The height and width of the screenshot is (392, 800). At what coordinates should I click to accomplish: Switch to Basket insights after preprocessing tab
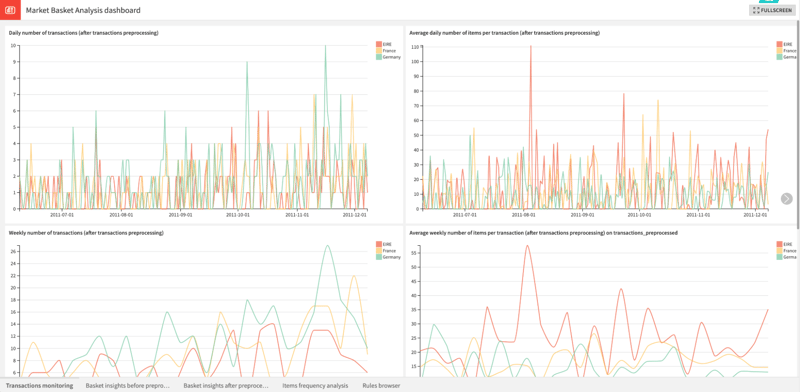pos(226,386)
